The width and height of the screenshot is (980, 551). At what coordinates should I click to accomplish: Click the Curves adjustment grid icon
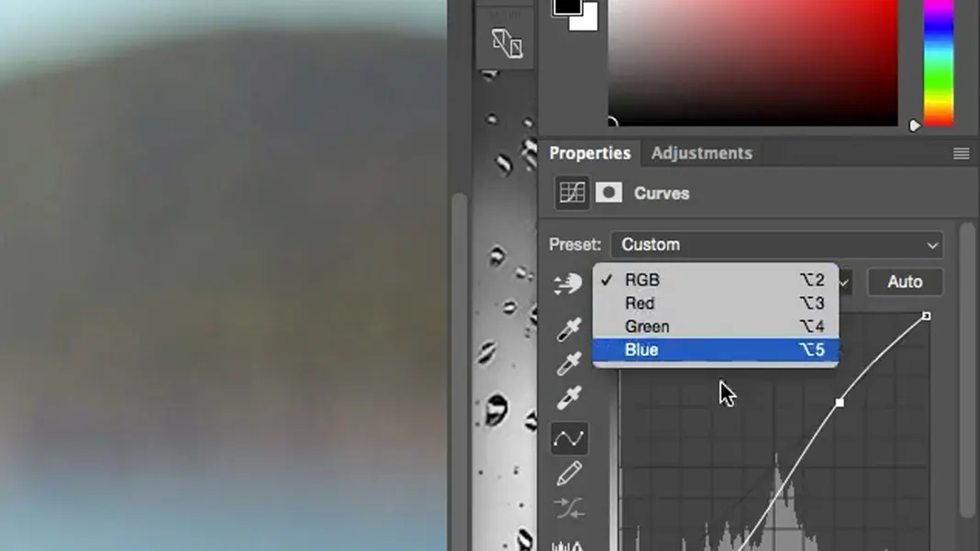click(x=572, y=193)
